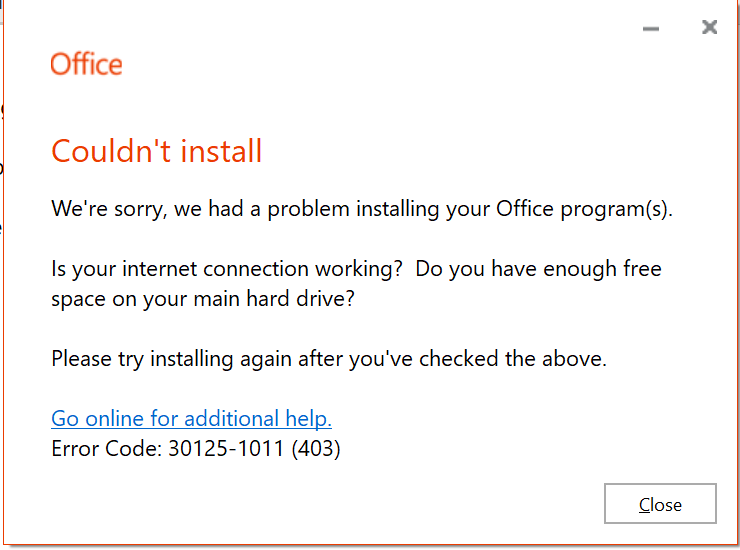Click the 30125-1011 error number

(x=226, y=448)
